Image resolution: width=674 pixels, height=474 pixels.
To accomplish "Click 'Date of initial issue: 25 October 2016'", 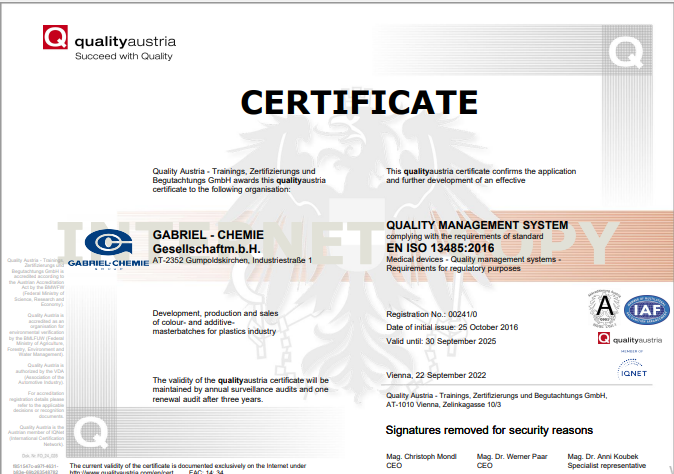I will (x=452, y=327).
